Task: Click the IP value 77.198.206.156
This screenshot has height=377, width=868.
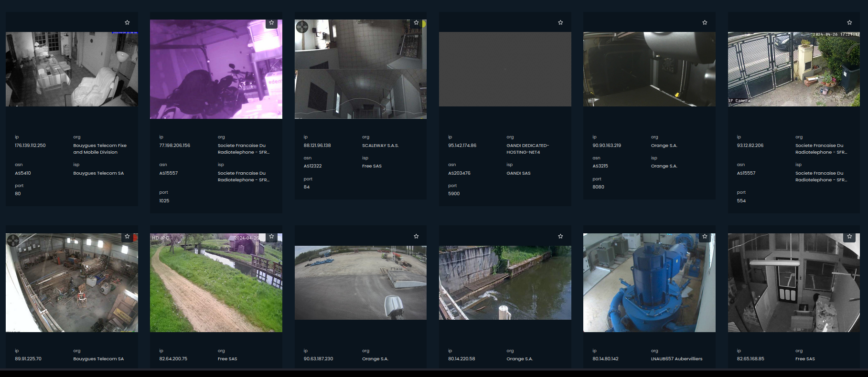Action: point(174,146)
